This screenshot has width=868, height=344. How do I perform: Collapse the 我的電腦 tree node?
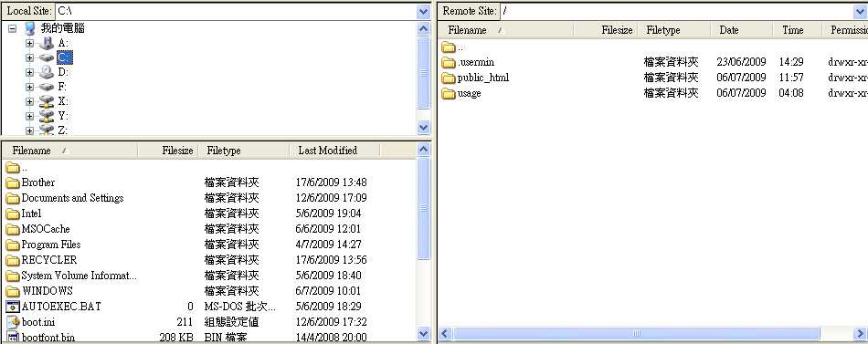tap(12, 28)
